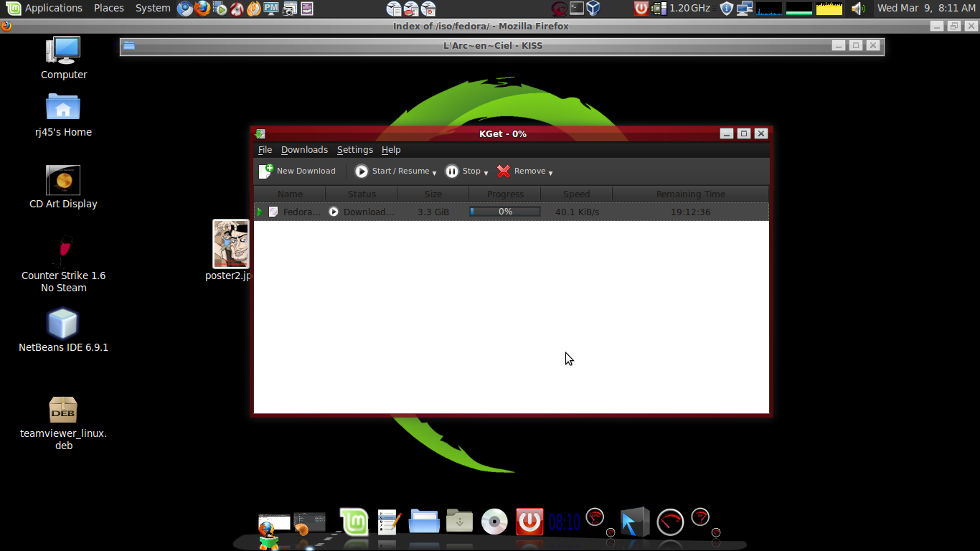
Task: Click the Speed column header
Action: [576, 194]
